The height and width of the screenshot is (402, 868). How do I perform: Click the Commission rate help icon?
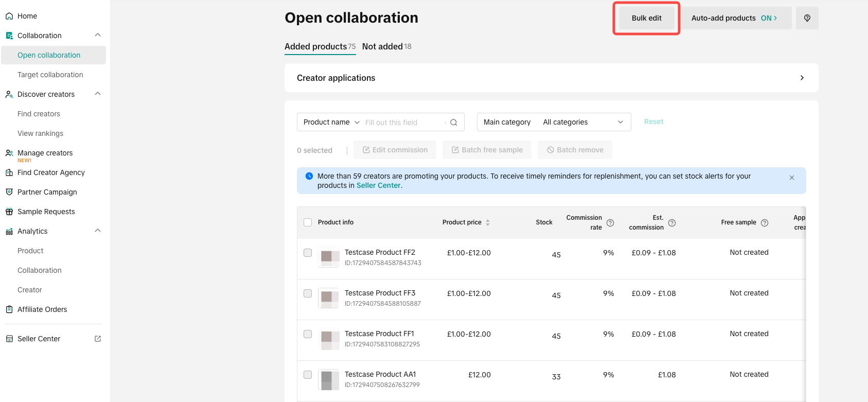(610, 223)
